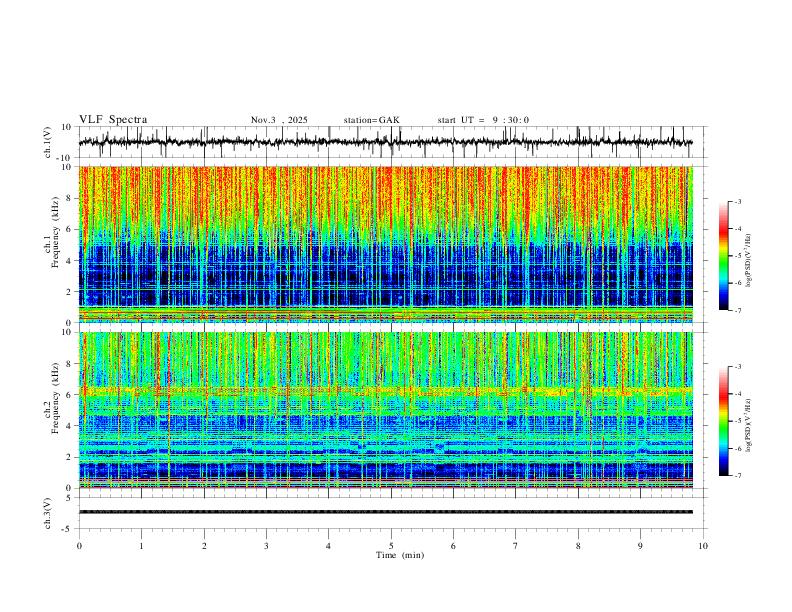Click the ch.1 'log(PSD)(V²/Hz)' colorbar label
The image size is (792, 612).
point(748,261)
